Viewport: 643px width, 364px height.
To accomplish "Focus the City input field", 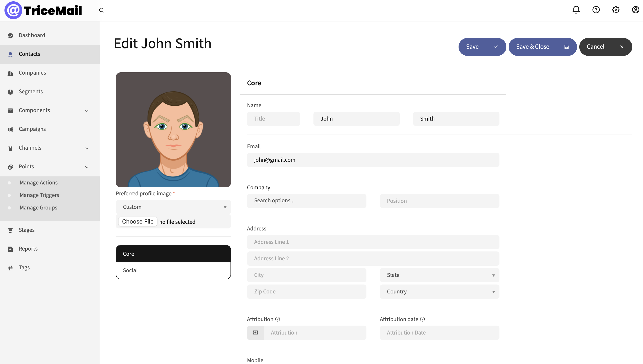I will point(307,275).
